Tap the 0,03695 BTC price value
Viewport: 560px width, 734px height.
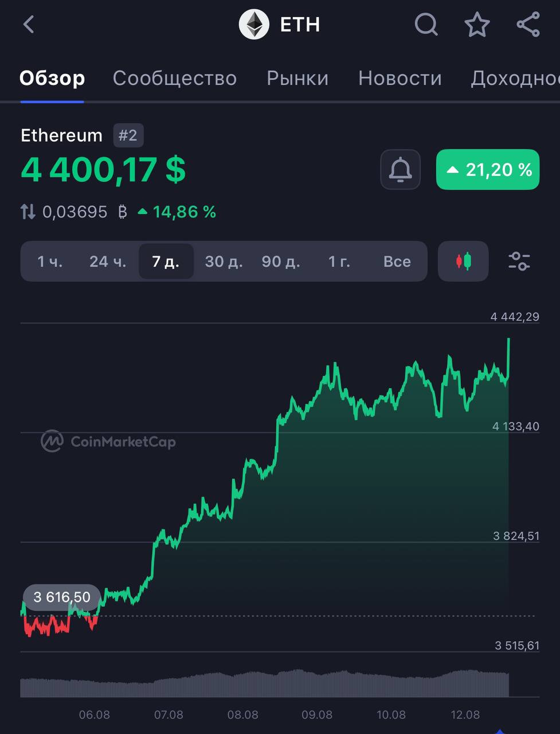click(85, 212)
